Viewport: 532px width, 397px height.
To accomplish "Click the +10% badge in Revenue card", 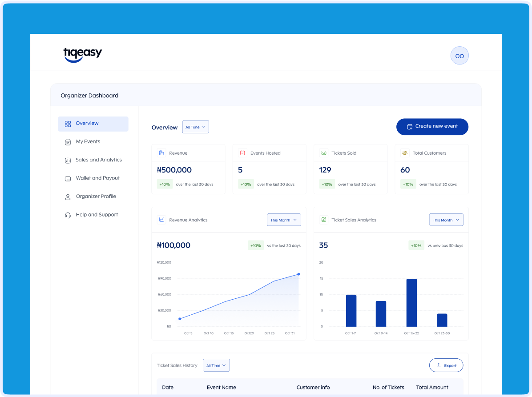I will (x=165, y=184).
